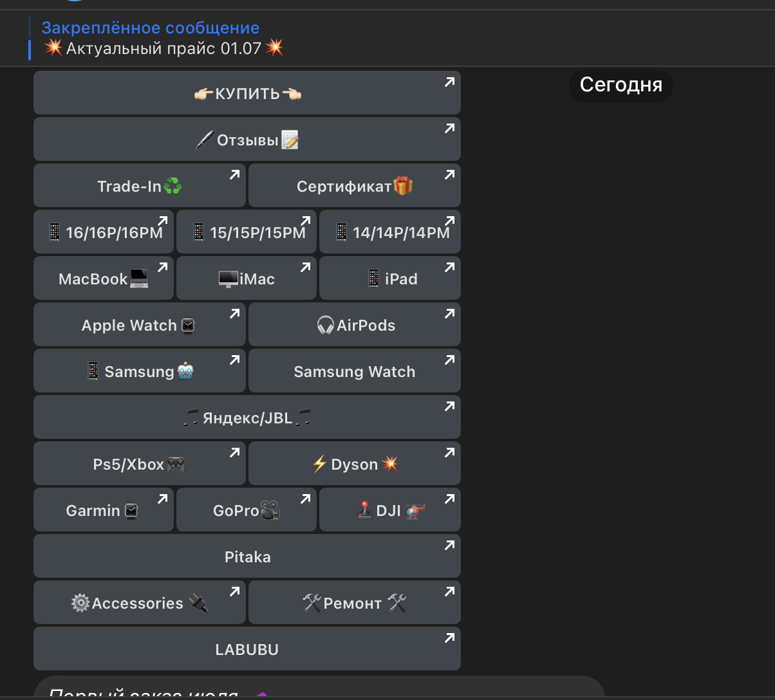
Task: Go to AirPods prices
Action: tap(355, 325)
